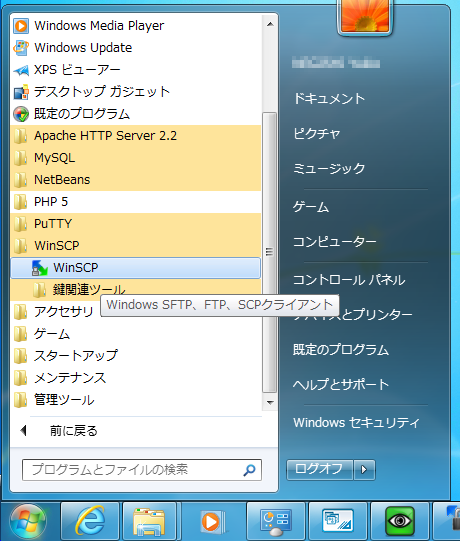Viewport: 460px width, 541px height.
Task: Expand the MySQL folder
Action: point(136,158)
